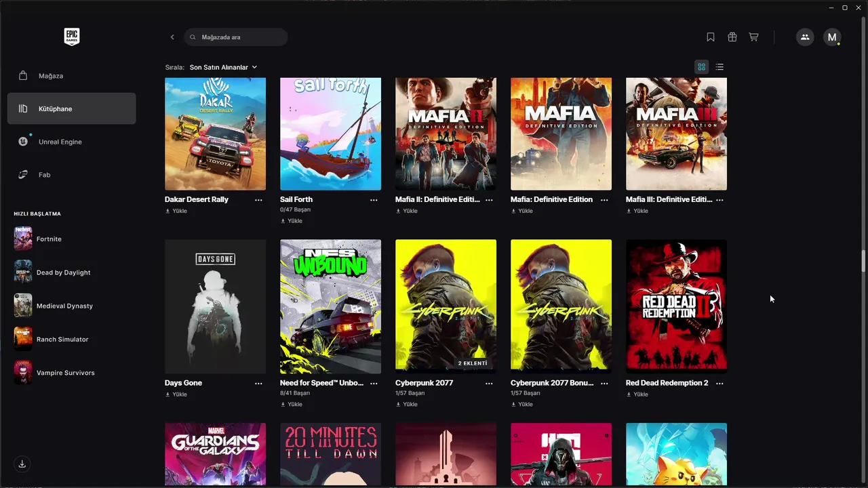The height and width of the screenshot is (488, 868).
Task: Click Yükle under Mafia: Definitive Edition
Action: point(521,211)
